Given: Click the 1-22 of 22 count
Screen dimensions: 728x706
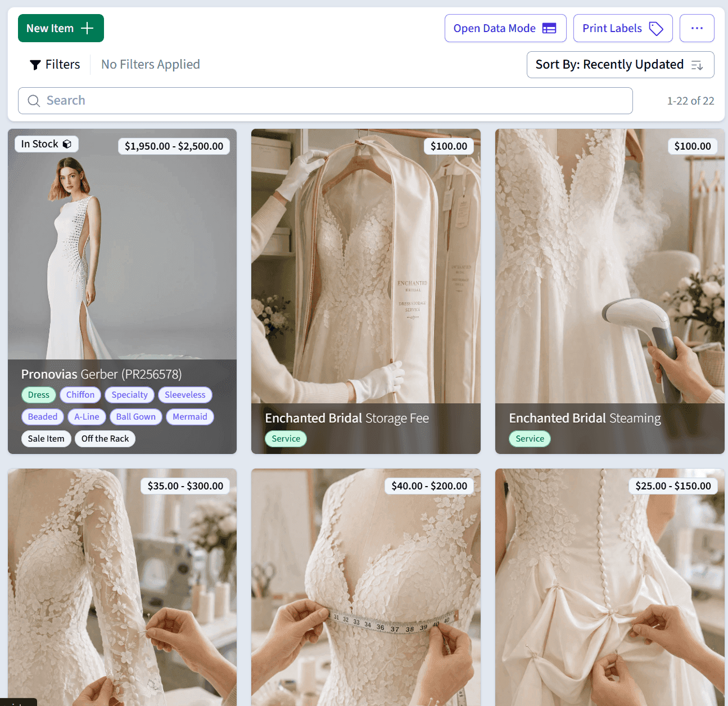Looking at the screenshot, I should tap(690, 101).
